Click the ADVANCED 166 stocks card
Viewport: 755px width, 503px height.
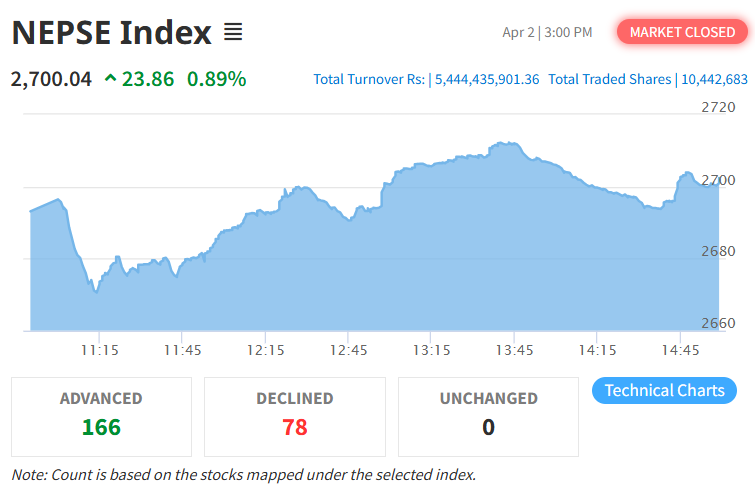[101, 416]
